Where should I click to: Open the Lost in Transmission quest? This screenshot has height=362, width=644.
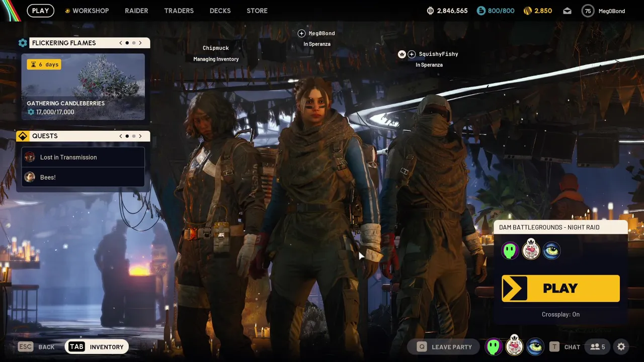point(83,157)
